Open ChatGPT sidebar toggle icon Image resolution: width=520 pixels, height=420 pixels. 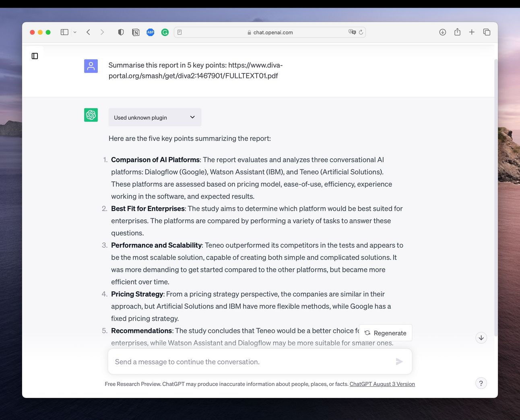point(35,56)
